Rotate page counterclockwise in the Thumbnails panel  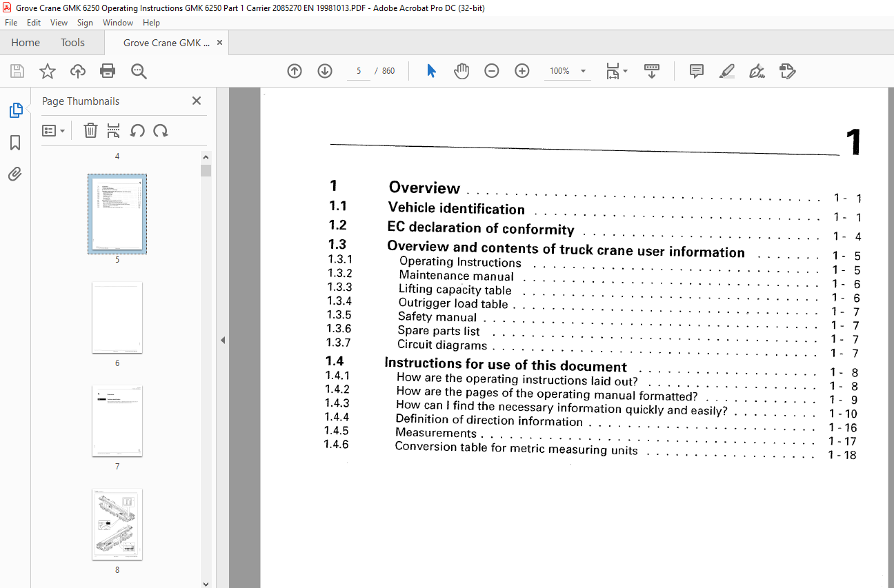[x=137, y=130]
